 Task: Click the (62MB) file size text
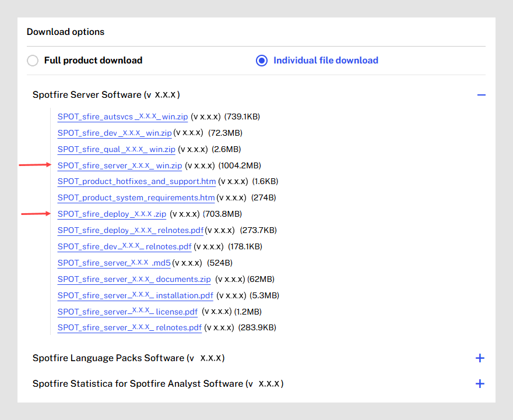(261, 280)
